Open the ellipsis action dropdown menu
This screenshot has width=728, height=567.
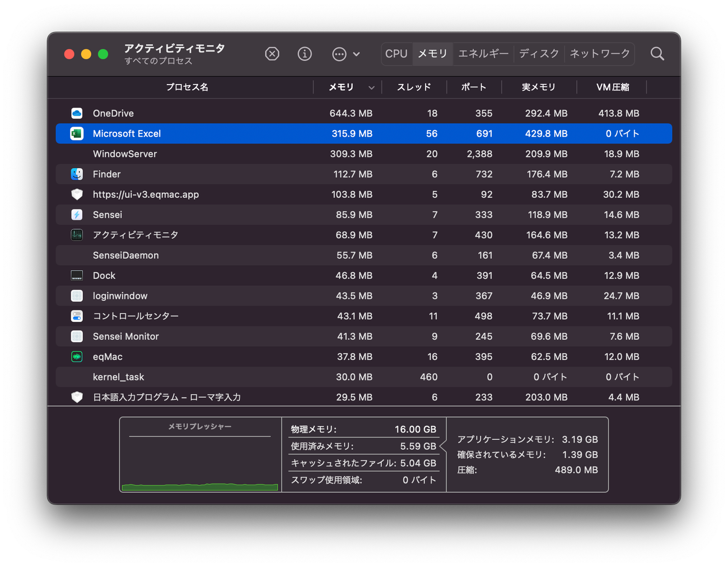click(339, 54)
